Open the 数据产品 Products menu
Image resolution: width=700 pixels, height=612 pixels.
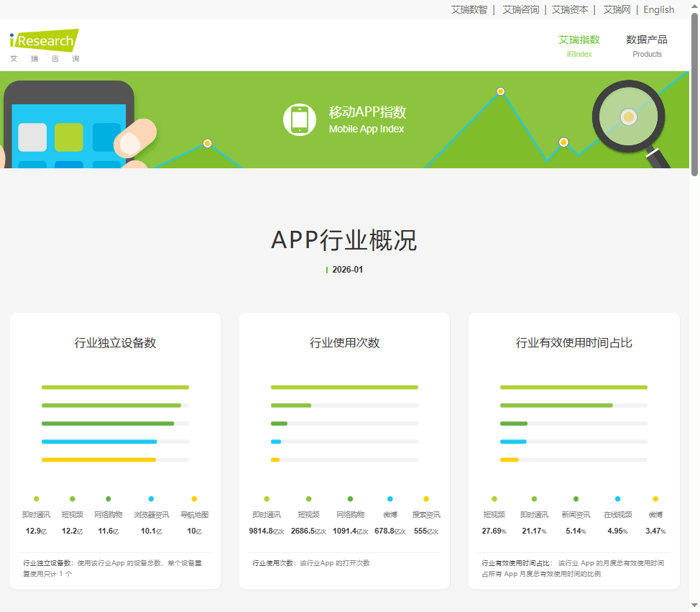pos(646,45)
